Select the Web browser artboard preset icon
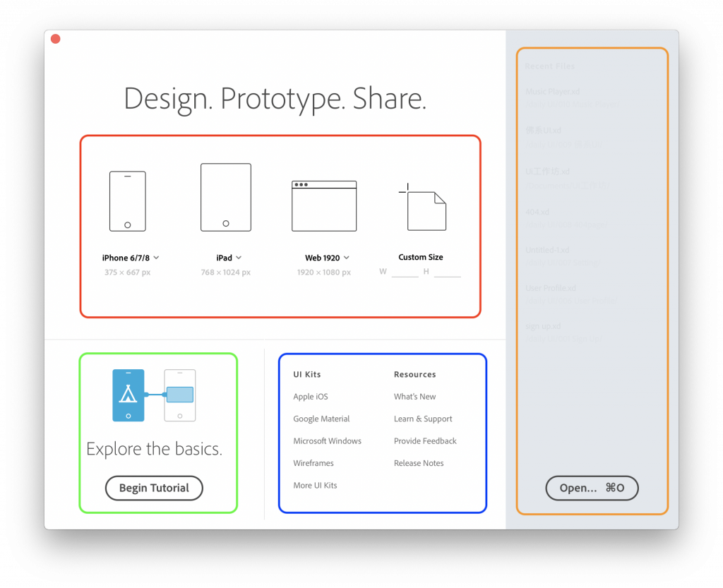The width and height of the screenshot is (723, 588). click(324, 206)
